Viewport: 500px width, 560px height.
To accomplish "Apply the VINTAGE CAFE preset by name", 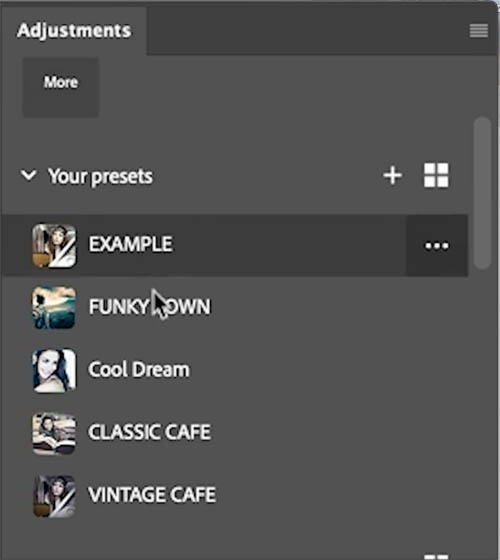I will (x=152, y=495).
